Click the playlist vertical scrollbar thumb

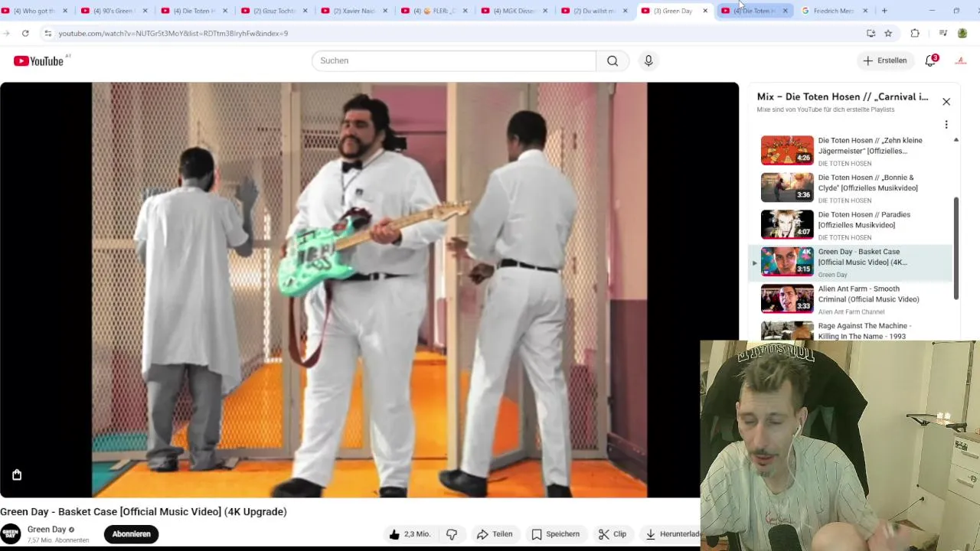955,249
